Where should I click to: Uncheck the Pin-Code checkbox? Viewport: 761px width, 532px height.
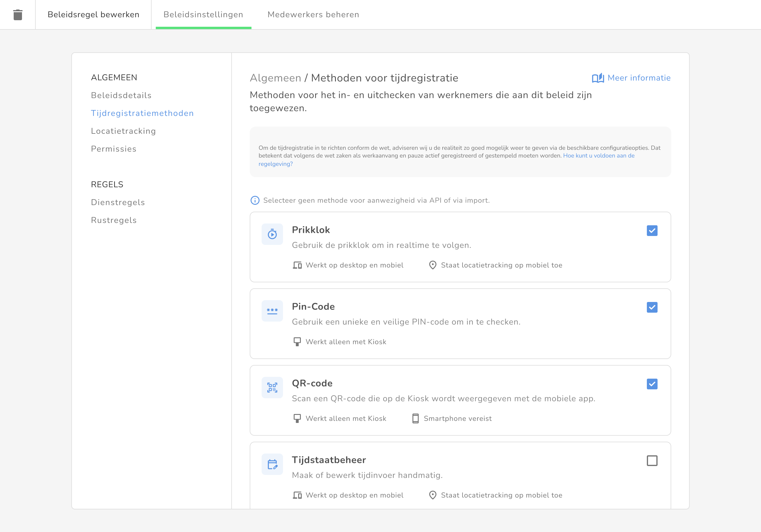pyautogui.click(x=652, y=307)
